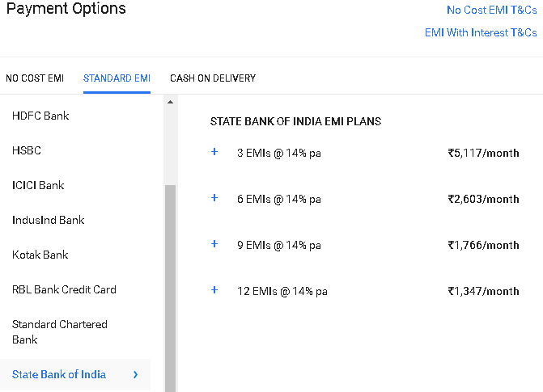543x392 pixels.
Task: Click the ₹1,347/month 12 EMIs amount
Action: [483, 291]
